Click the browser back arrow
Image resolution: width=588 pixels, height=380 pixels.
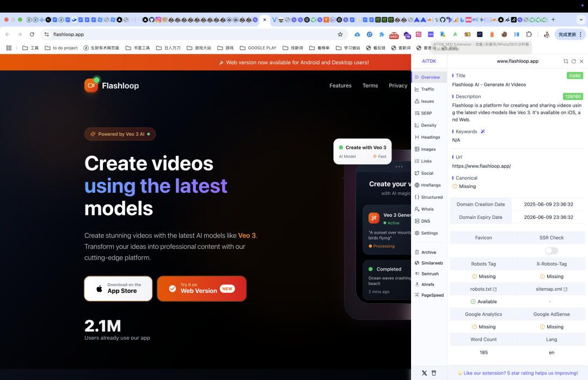[x=8, y=34]
